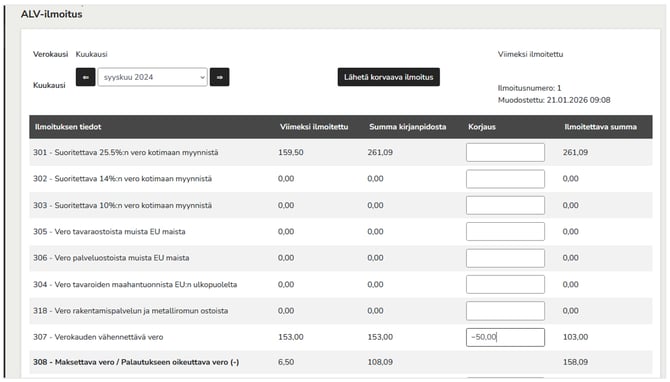
Task: Click reportable sum 158,09 in row 308
Action: click(575, 362)
